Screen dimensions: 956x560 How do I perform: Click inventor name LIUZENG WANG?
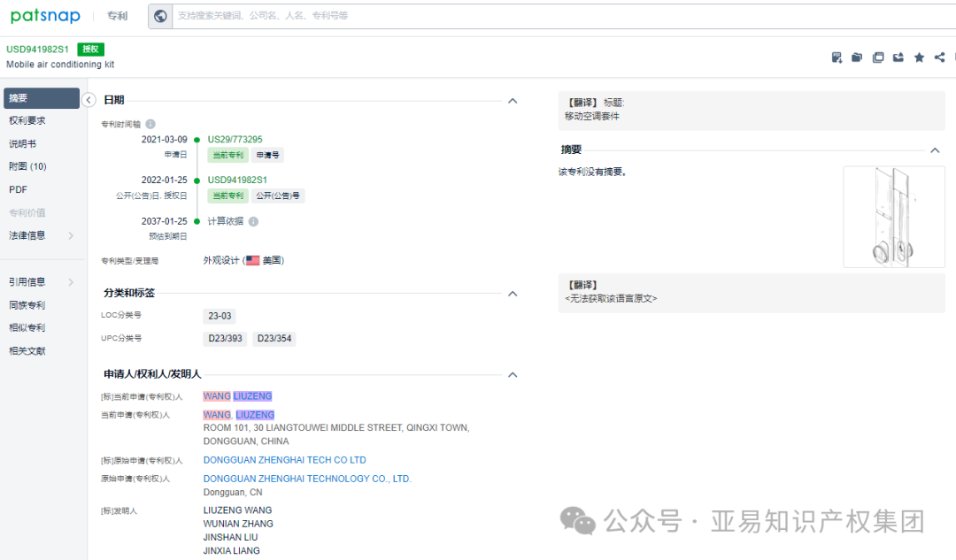coord(238,510)
